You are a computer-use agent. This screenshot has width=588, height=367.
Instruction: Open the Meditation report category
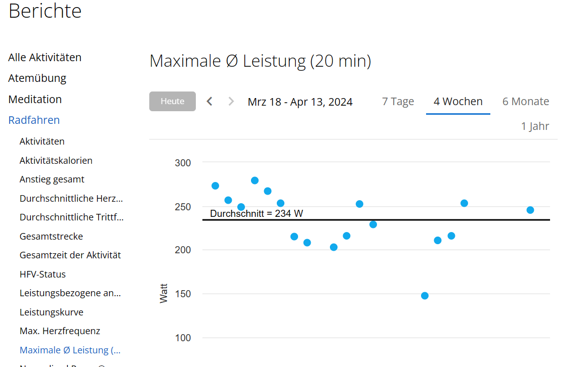(35, 100)
